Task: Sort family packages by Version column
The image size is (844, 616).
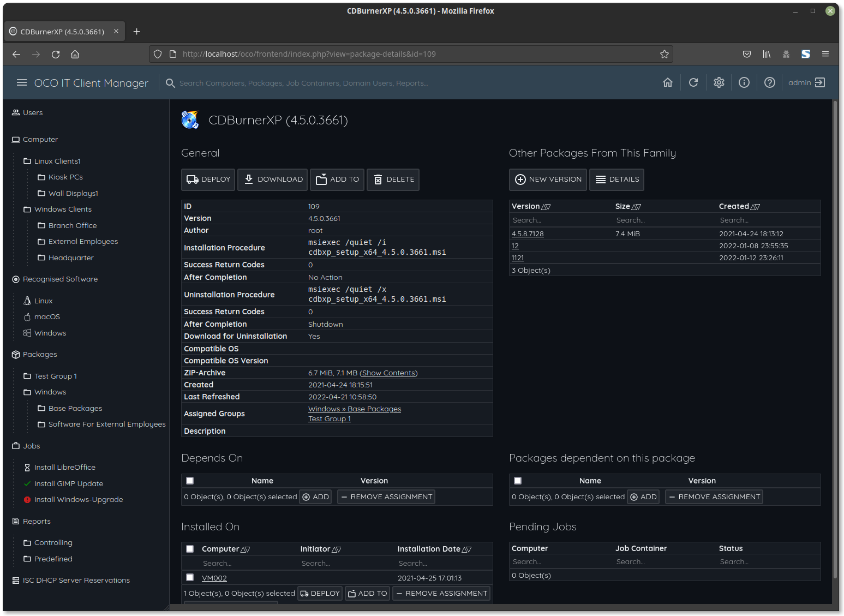Action: click(531, 206)
